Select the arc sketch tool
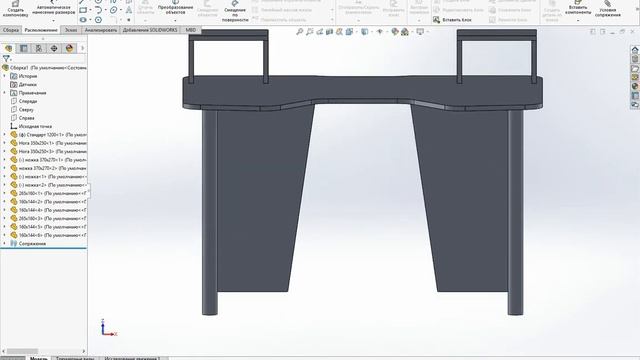 pos(98,10)
